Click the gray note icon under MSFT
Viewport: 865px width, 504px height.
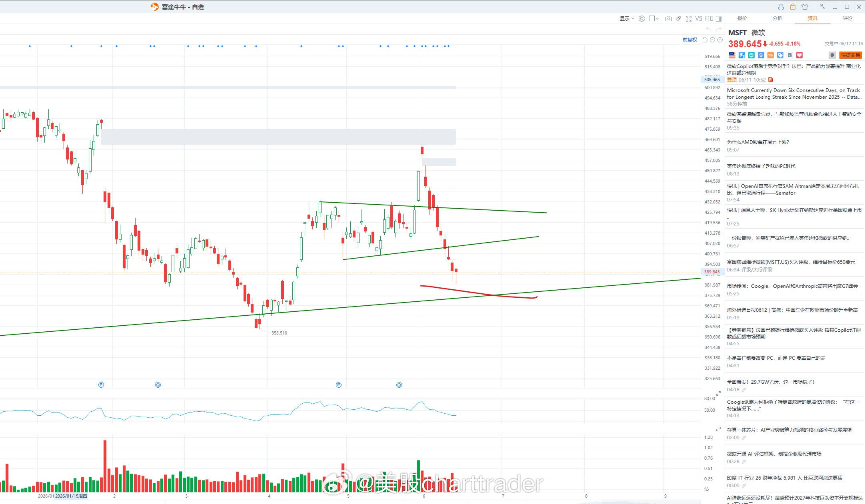tap(790, 55)
